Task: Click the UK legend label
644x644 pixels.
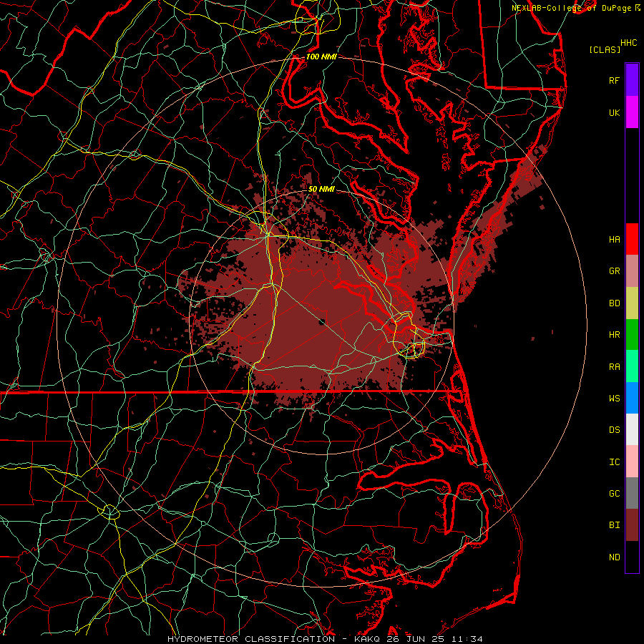Action: pos(614,112)
